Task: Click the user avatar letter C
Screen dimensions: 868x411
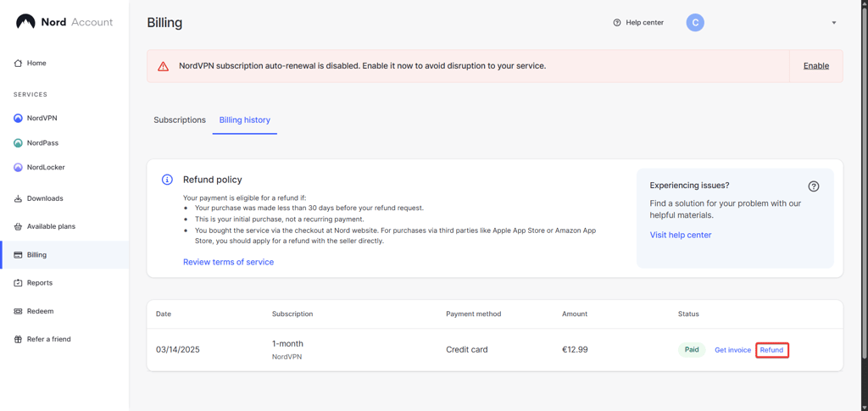Action: click(x=695, y=23)
